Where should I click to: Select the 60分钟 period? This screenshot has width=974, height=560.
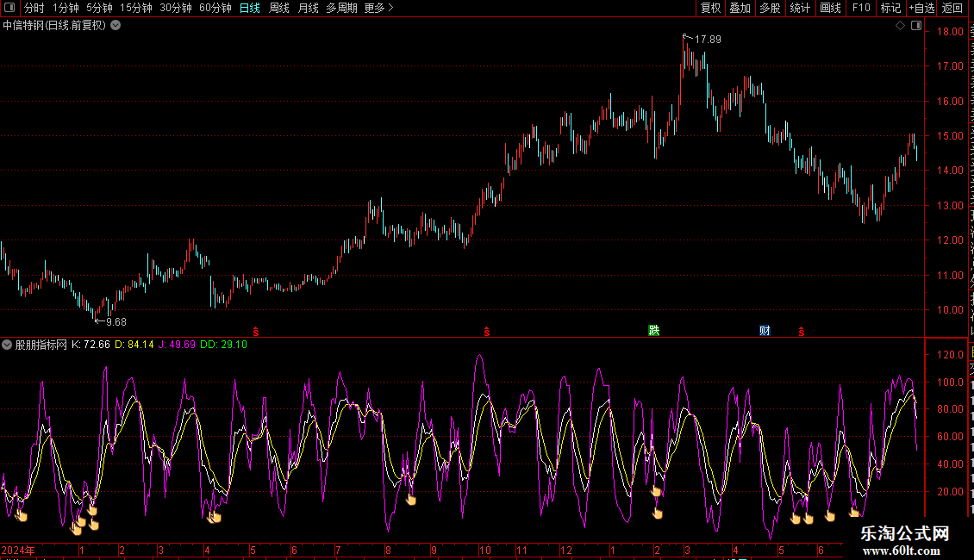tap(215, 8)
